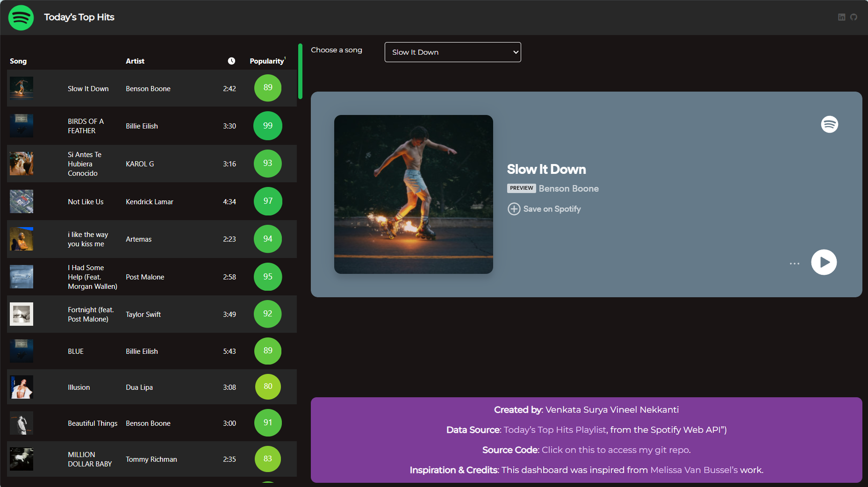Click popularity score 99 for Billie Eilish

(x=268, y=126)
